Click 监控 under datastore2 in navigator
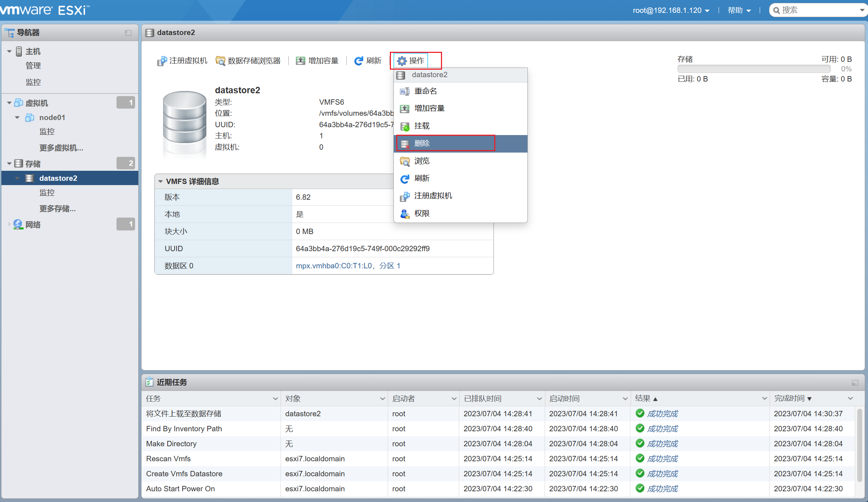The width and height of the screenshot is (868, 502). [47, 193]
